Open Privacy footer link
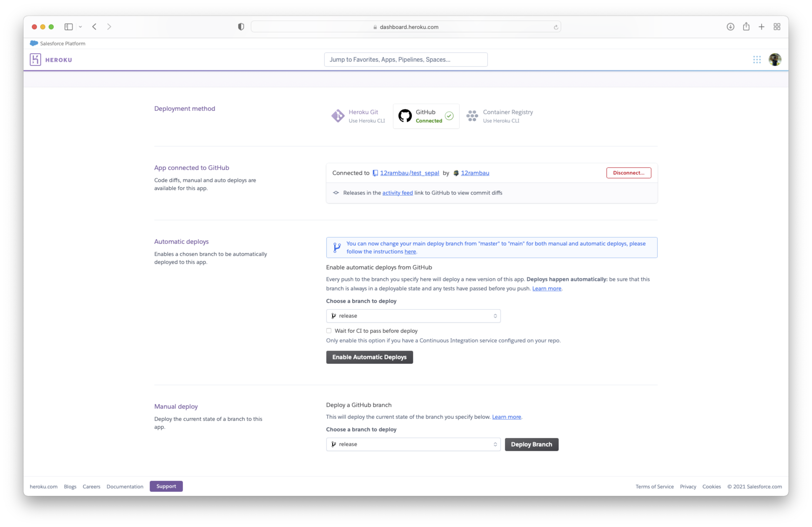This screenshot has width=812, height=527. tap(688, 487)
